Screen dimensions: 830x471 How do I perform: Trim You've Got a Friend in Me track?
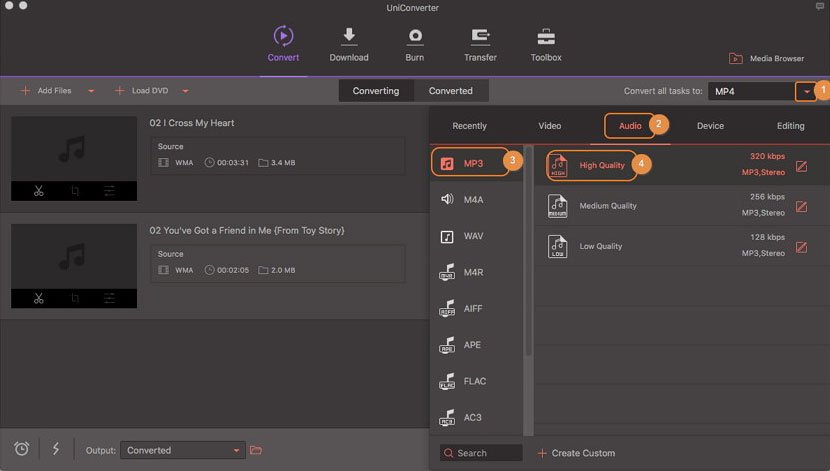tap(39, 298)
